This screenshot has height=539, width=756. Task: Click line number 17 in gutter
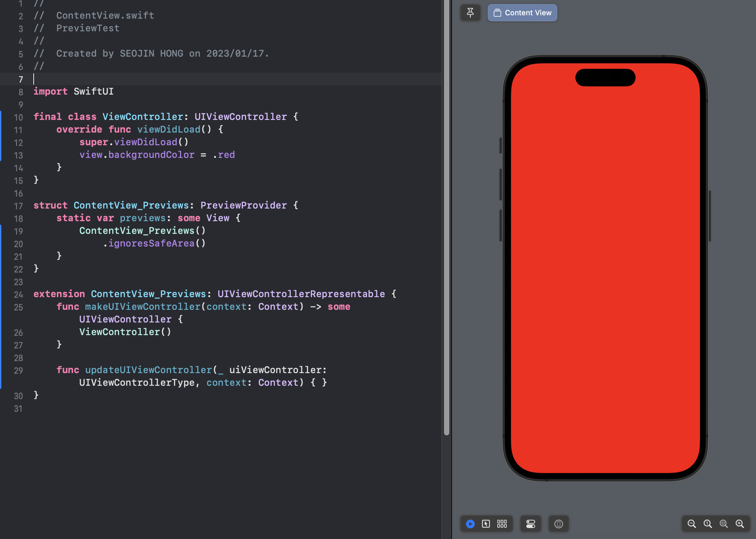[x=18, y=206]
